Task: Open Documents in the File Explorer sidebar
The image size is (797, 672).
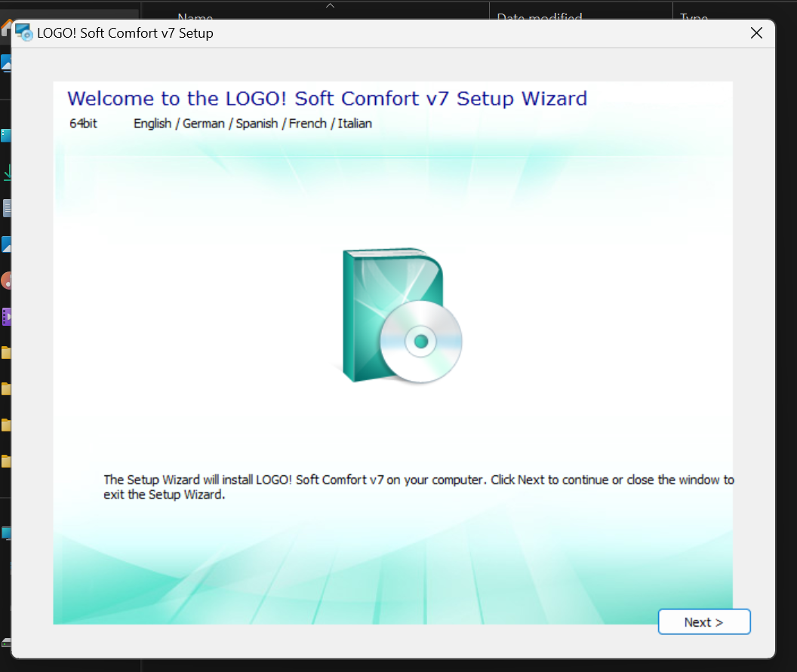Action: [x=7, y=208]
